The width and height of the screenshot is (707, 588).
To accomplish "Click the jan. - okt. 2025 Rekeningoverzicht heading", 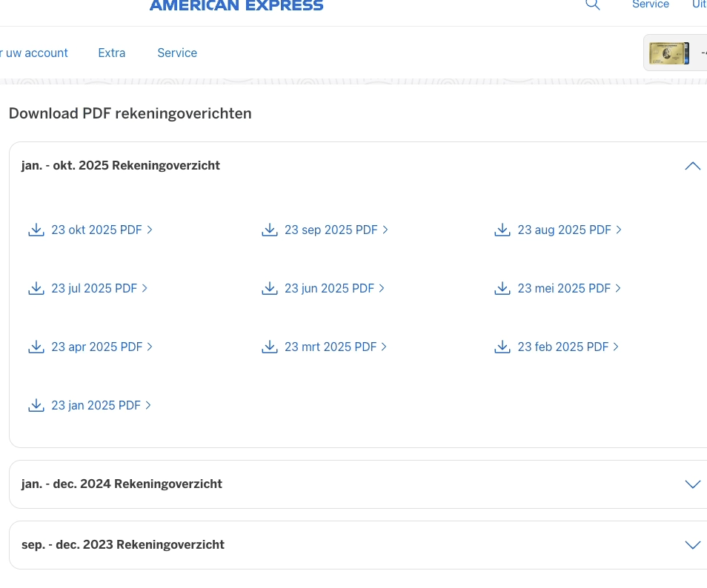I will coord(120,165).
